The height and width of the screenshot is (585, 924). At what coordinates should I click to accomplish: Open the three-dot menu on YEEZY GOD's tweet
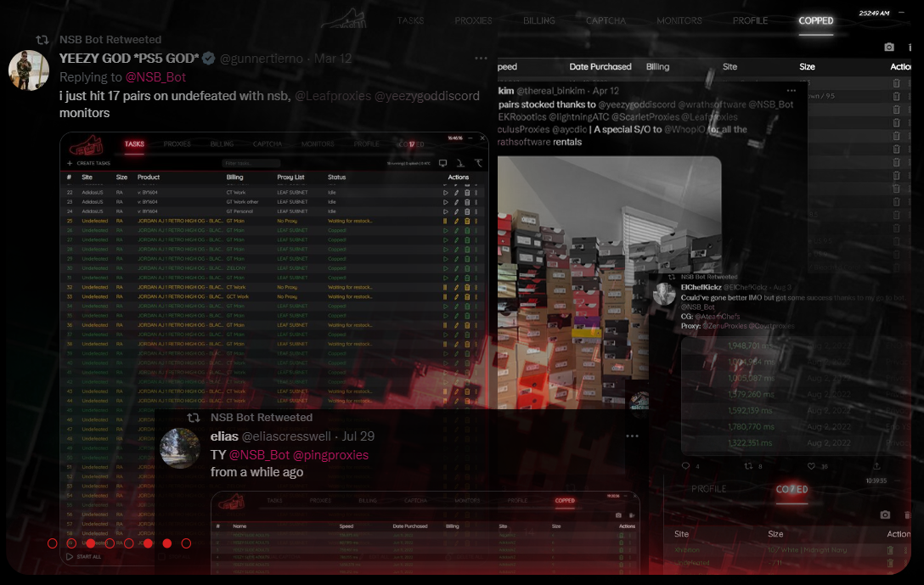click(482, 59)
